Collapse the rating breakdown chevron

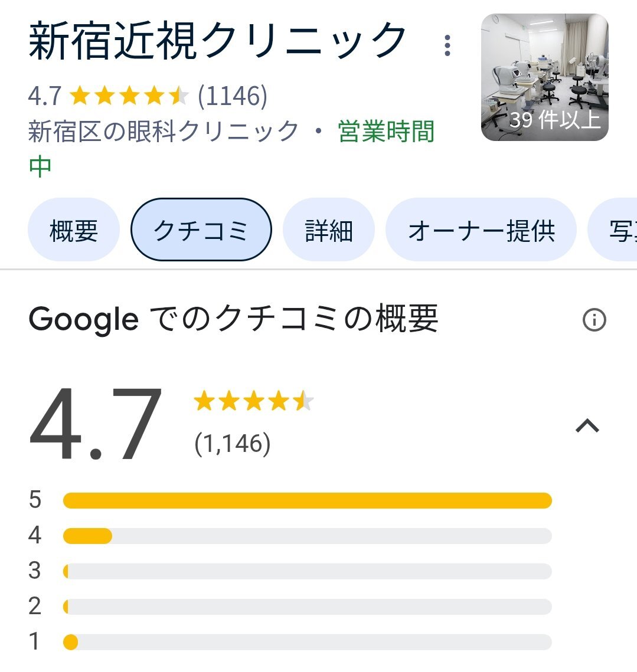(x=587, y=426)
